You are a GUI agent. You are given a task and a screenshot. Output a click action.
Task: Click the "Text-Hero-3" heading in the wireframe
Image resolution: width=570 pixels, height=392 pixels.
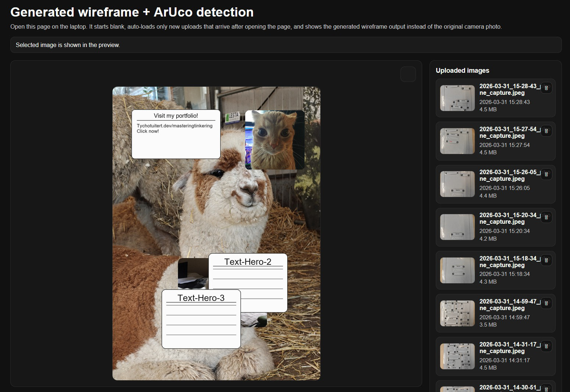pyautogui.click(x=201, y=298)
